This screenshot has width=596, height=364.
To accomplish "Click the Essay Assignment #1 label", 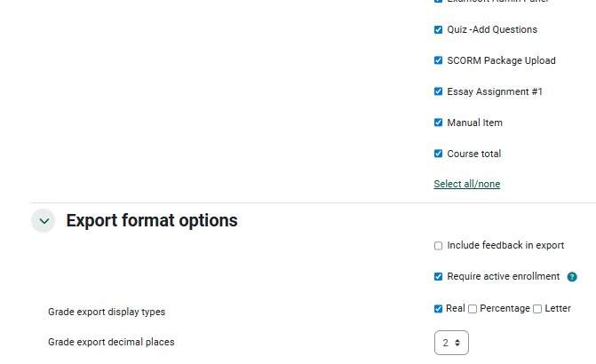I will tap(495, 91).
